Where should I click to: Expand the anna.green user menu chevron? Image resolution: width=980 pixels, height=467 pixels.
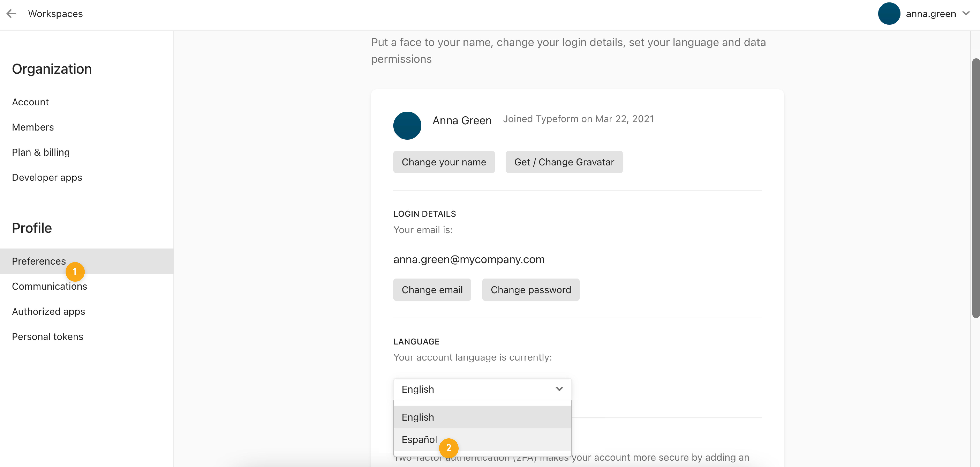[x=966, y=14]
